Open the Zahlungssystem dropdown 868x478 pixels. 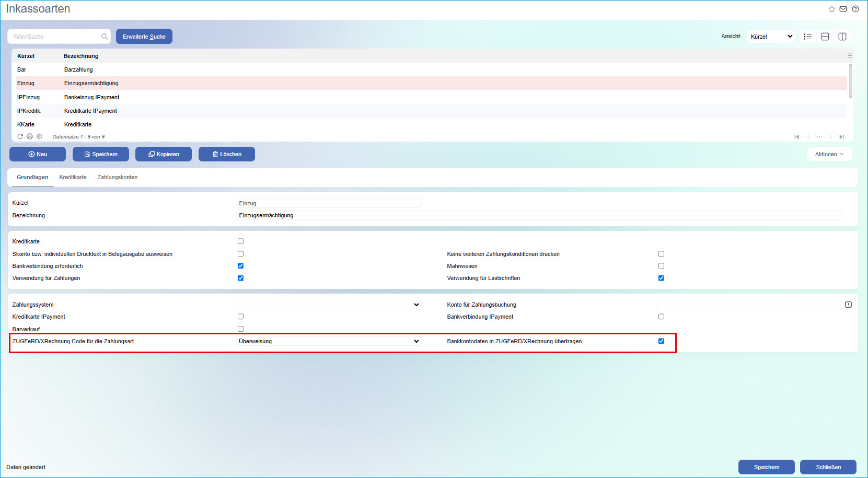click(329, 305)
